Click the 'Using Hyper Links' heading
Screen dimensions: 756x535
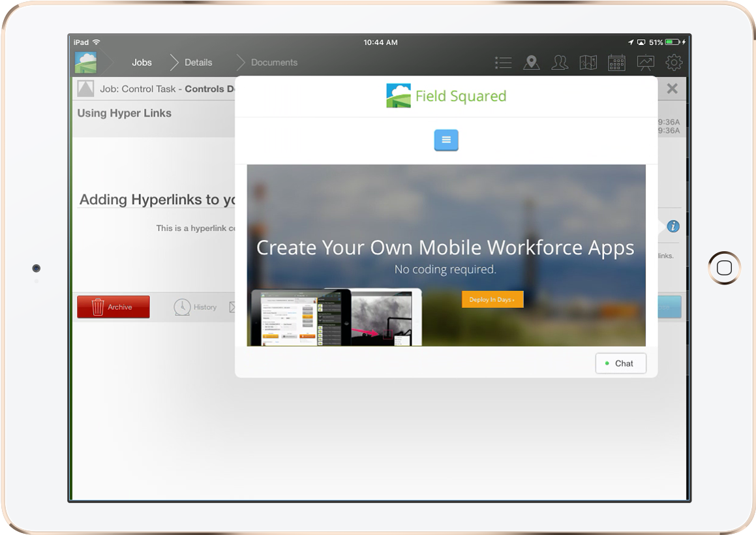point(125,113)
